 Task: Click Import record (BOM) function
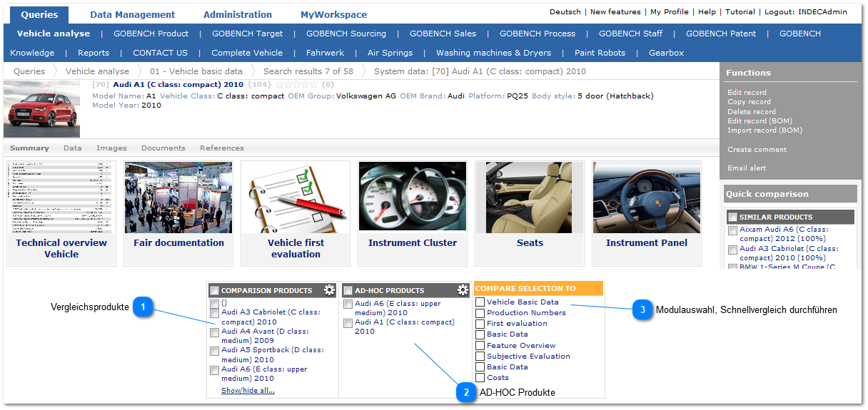coord(764,130)
